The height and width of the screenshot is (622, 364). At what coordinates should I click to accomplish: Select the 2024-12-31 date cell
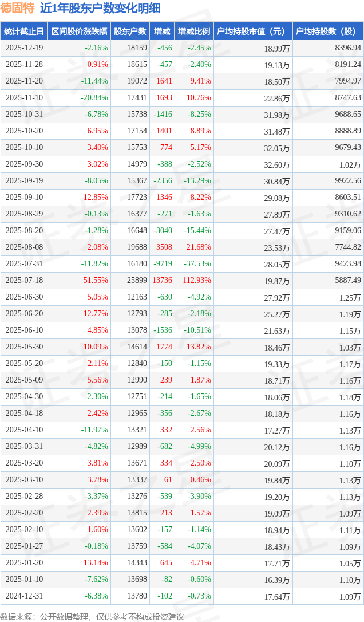24,596
